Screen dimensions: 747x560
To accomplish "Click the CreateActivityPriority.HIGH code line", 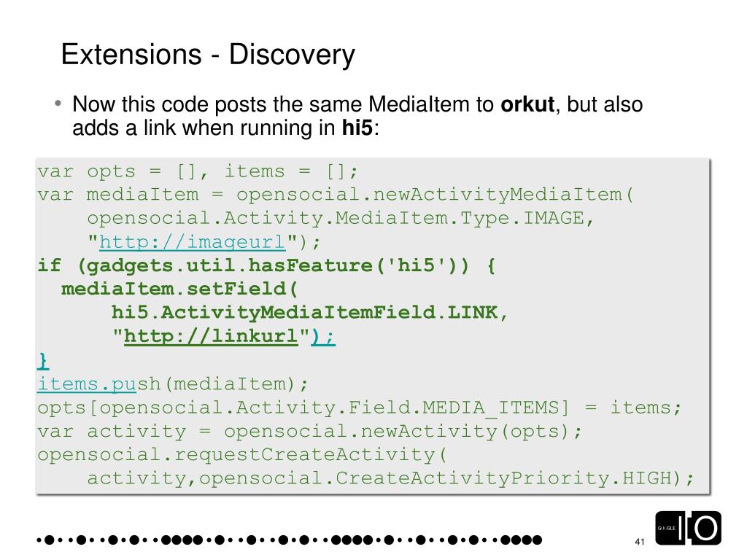I will click(390, 478).
